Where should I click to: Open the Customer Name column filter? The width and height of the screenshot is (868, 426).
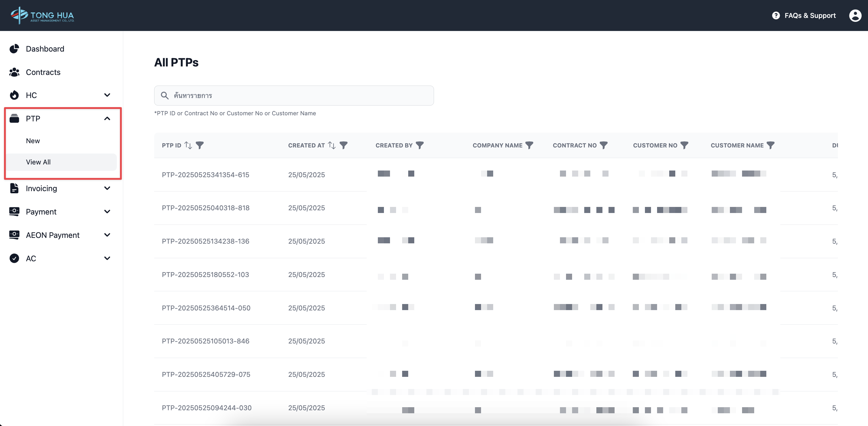coord(770,145)
